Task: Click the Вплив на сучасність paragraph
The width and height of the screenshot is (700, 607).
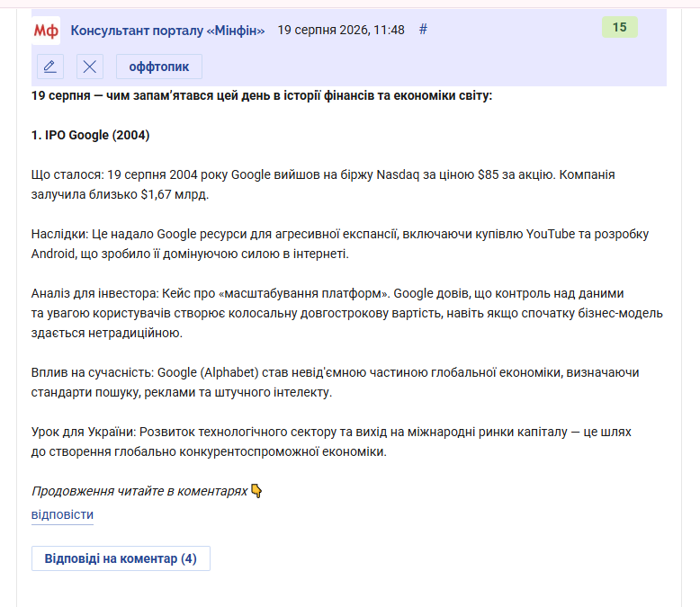Action: 335,382
